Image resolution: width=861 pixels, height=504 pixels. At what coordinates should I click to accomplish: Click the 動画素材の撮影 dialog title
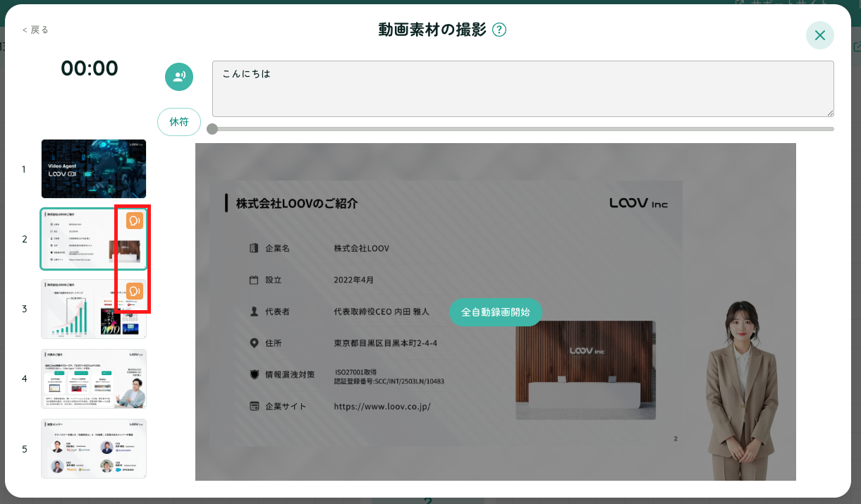coord(432,30)
